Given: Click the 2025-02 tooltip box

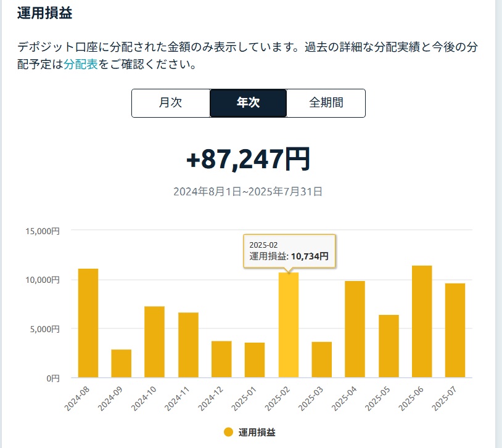Looking at the screenshot, I should [289, 251].
